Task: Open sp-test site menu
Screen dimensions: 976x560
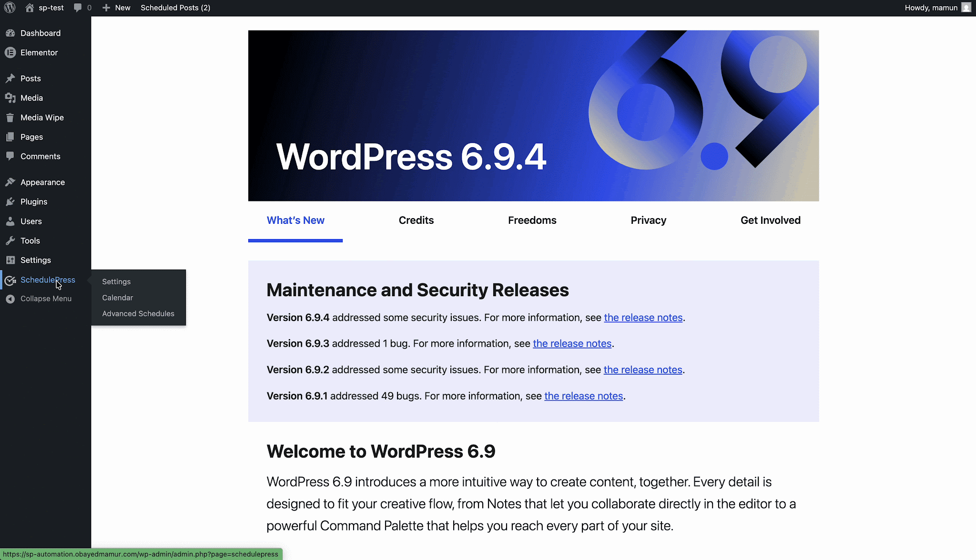Action: click(44, 8)
